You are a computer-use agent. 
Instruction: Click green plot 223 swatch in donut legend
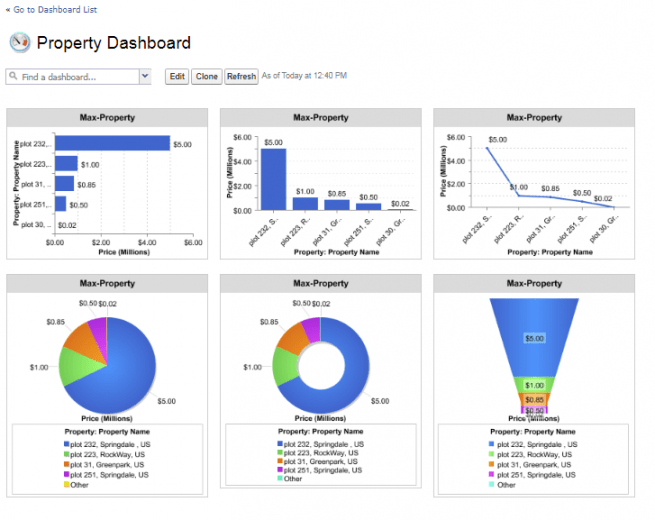pos(280,452)
